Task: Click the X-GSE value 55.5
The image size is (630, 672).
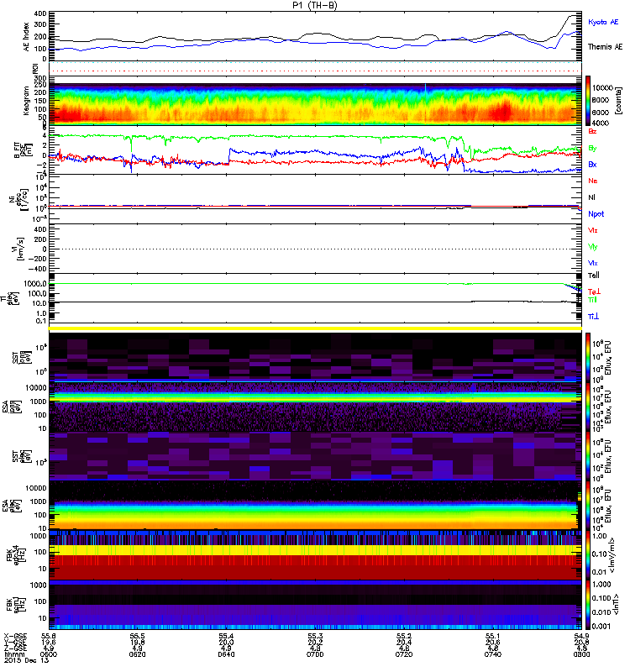Action: point(138,636)
